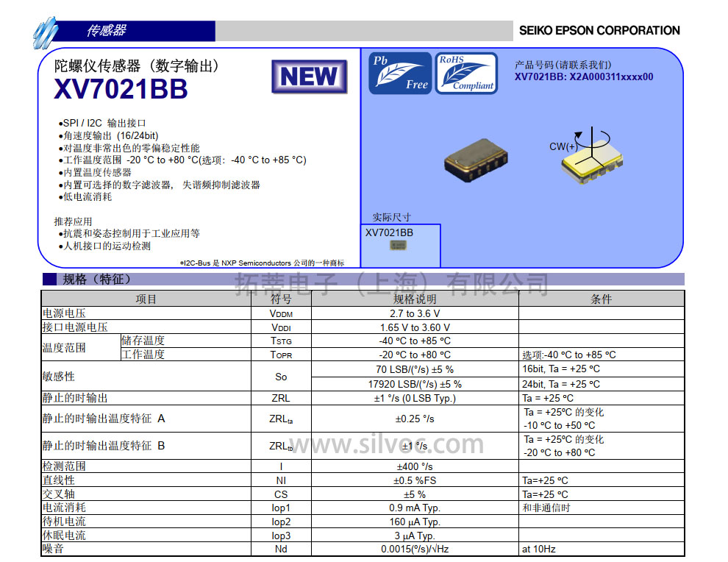The width and height of the screenshot is (728, 562).
Task: Click the SPI / I2C 输出接口 bullet
Action: pos(102,123)
